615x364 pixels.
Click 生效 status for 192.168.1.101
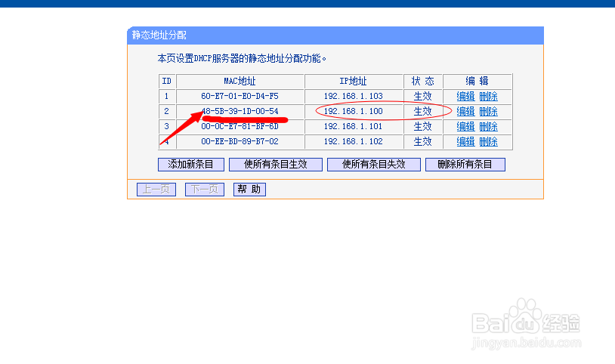(423, 126)
